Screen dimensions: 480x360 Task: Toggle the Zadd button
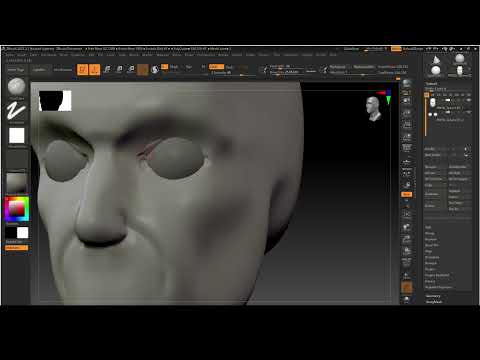pos(216,67)
